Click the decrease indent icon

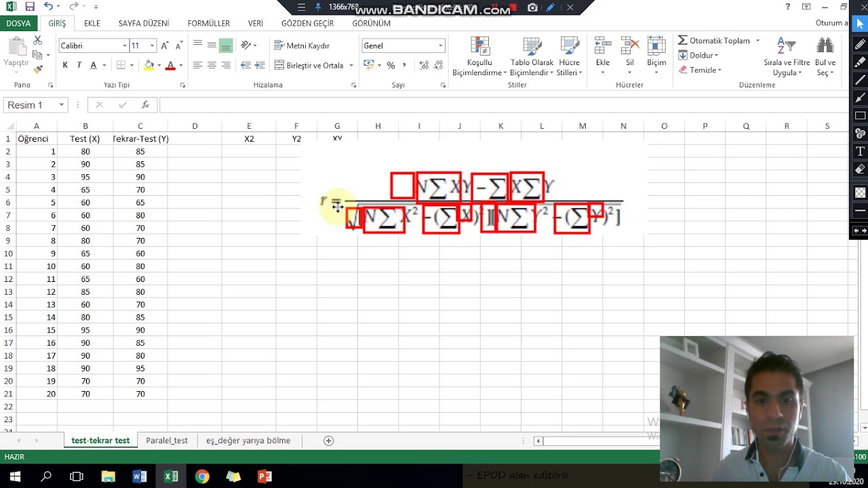tap(245, 65)
